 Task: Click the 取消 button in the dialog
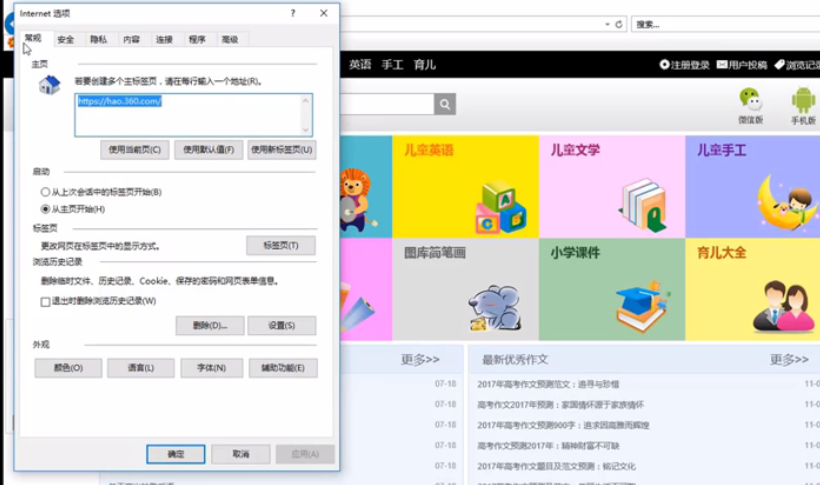(241, 454)
